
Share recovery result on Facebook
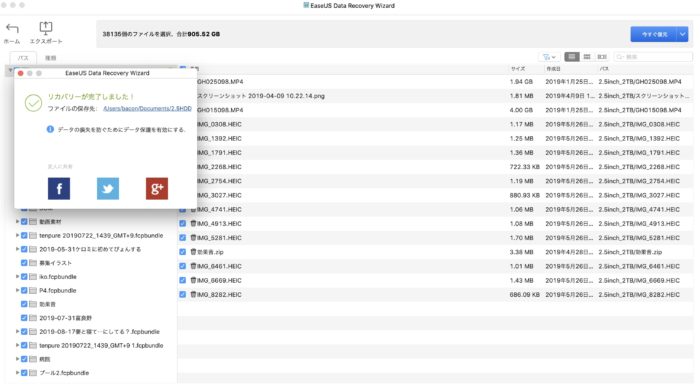pos(59,188)
